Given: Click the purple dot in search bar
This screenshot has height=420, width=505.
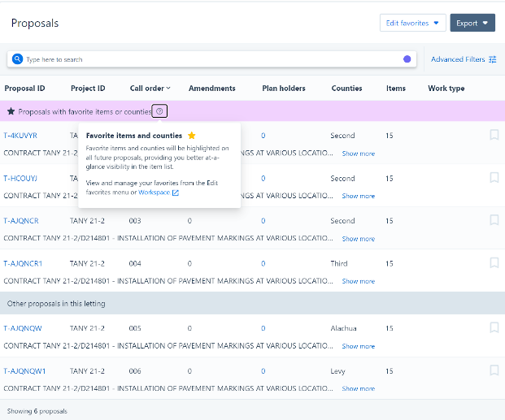Looking at the screenshot, I should tap(407, 59).
